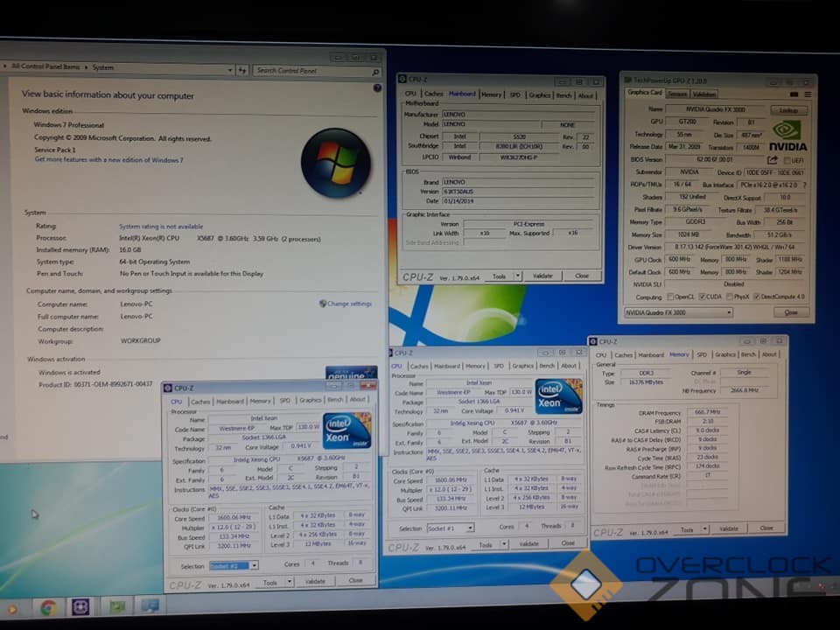The height and width of the screenshot is (630, 840).
Task: Click the Search Control Panel field
Action: point(313,71)
